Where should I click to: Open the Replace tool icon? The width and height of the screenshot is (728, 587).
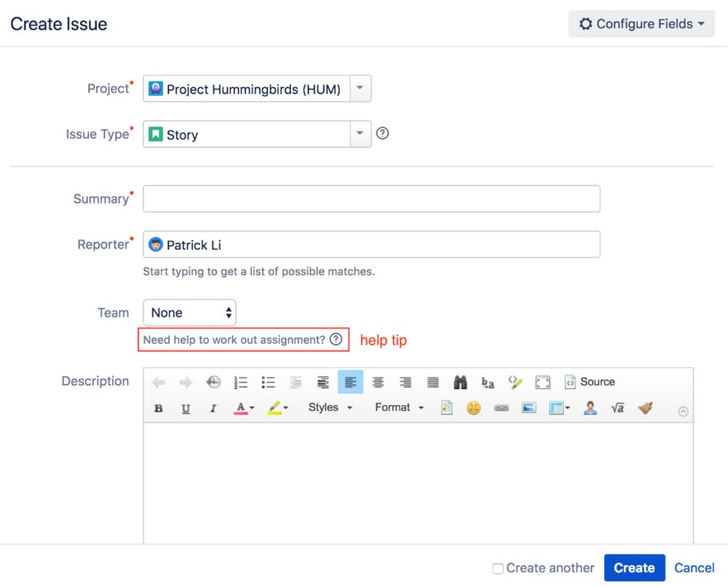488,383
